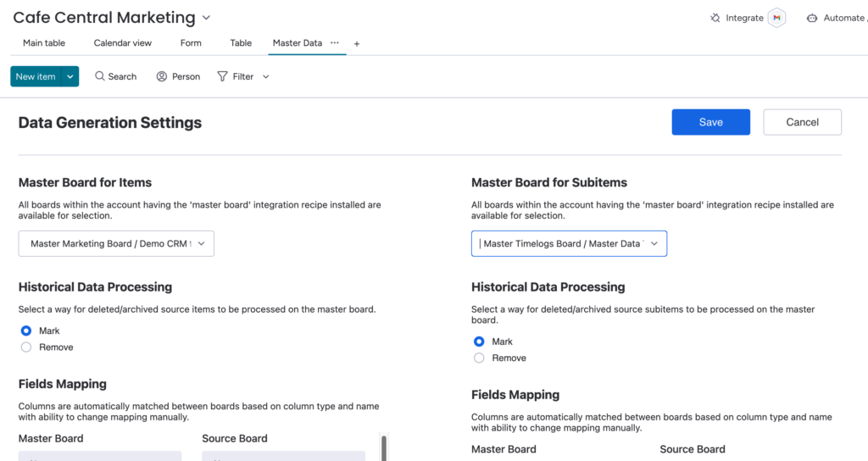The width and height of the screenshot is (868, 461).
Task: Click the Search magnifier icon
Action: coord(100,76)
